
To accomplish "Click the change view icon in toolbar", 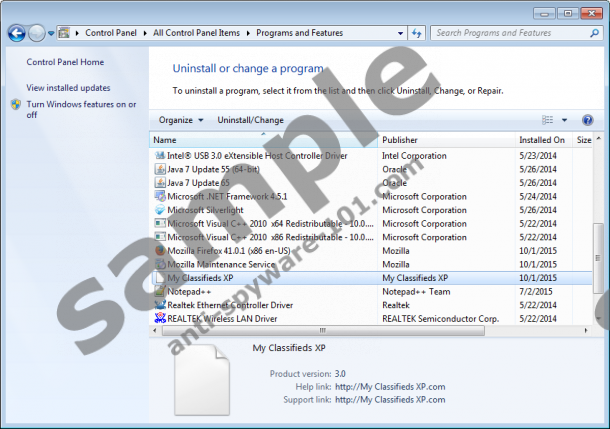I will (547, 120).
